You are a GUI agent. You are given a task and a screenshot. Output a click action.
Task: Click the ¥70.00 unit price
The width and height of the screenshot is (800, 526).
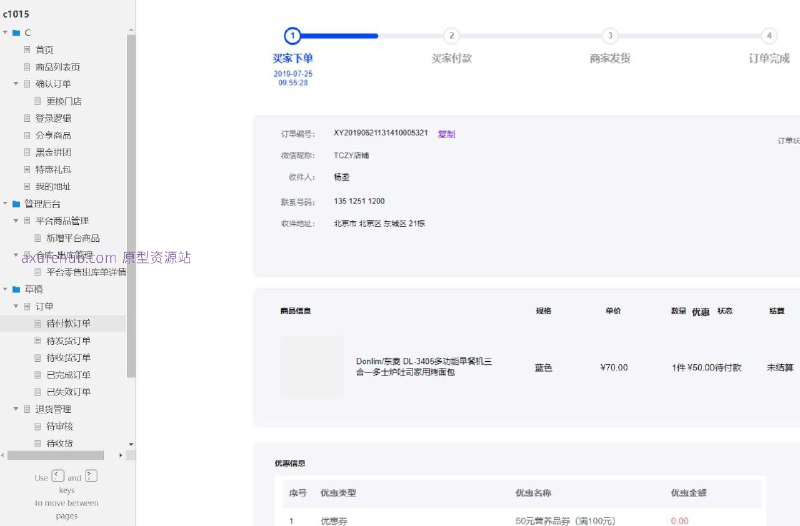click(x=614, y=367)
